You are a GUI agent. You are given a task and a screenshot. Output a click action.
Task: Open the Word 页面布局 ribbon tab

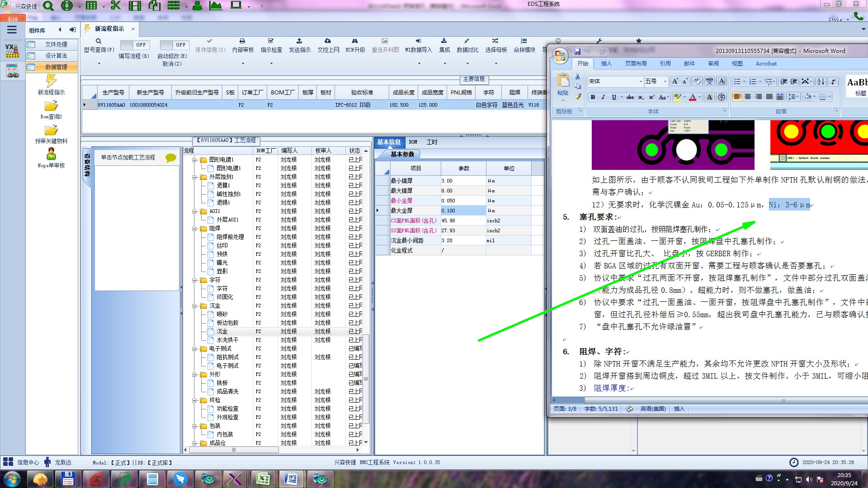click(x=636, y=64)
